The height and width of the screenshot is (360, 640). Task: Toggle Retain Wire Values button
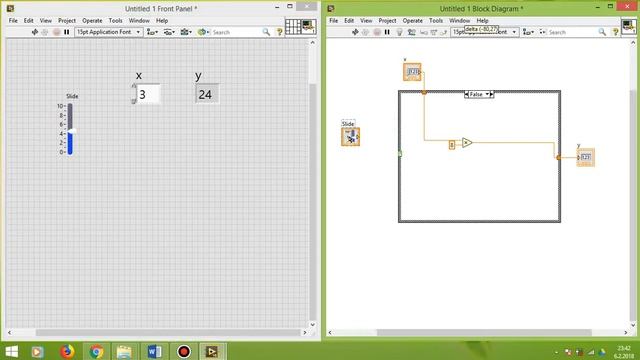(411, 32)
